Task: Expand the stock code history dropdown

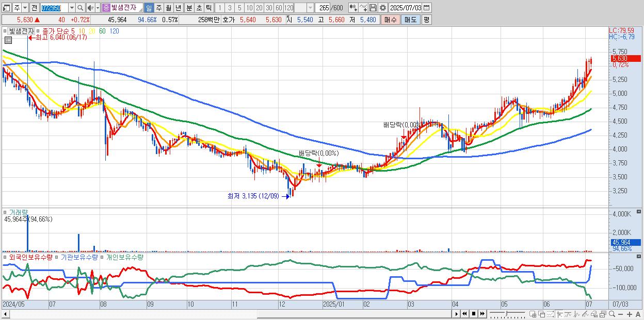Action: click(x=72, y=8)
